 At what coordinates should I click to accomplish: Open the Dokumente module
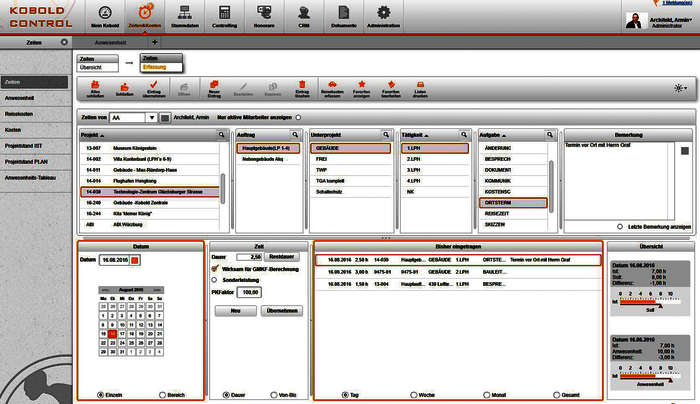coord(343,17)
